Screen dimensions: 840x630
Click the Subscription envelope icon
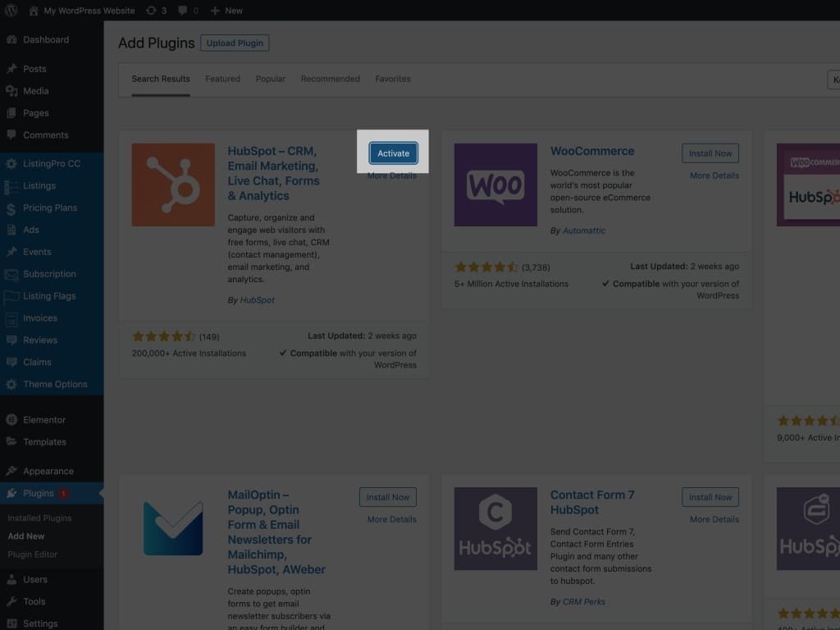coord(11,275)
